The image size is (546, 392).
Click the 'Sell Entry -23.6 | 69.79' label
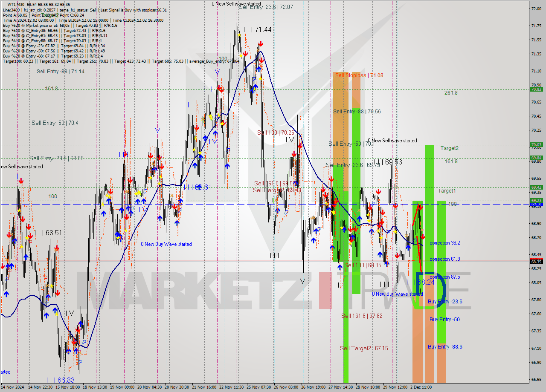(x=353, y=165)
